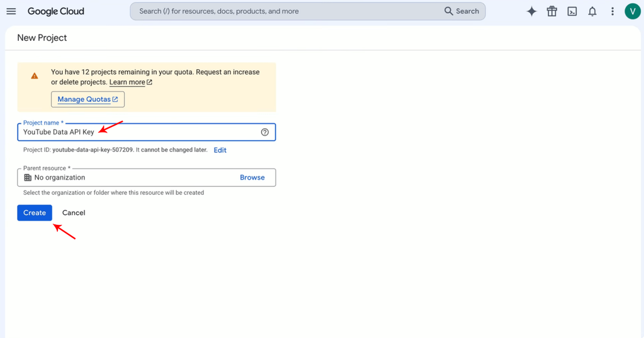Click the '12 projects remaining' quota message

pyautogui.click(x=155, y=77)
